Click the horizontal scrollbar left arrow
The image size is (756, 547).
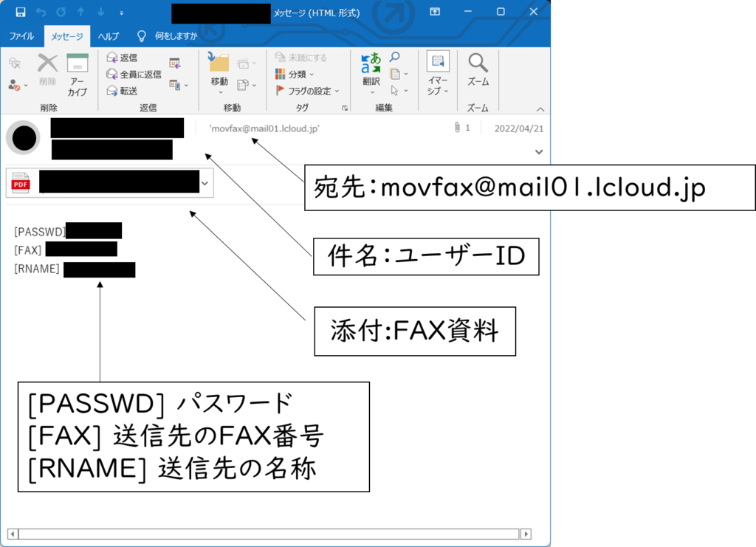click(13, 534)
